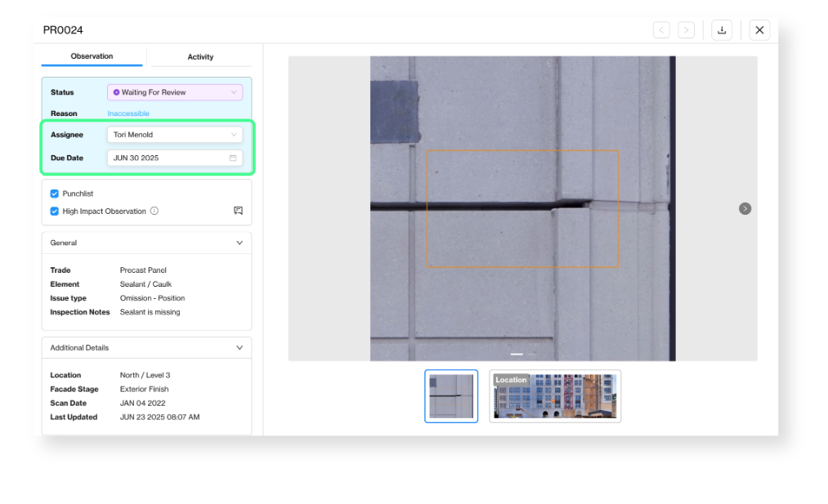The height and width of the screenshot is (504, 828).
Task: Click the orange annotation rectangle on the wall image
Action: [522, 209]
